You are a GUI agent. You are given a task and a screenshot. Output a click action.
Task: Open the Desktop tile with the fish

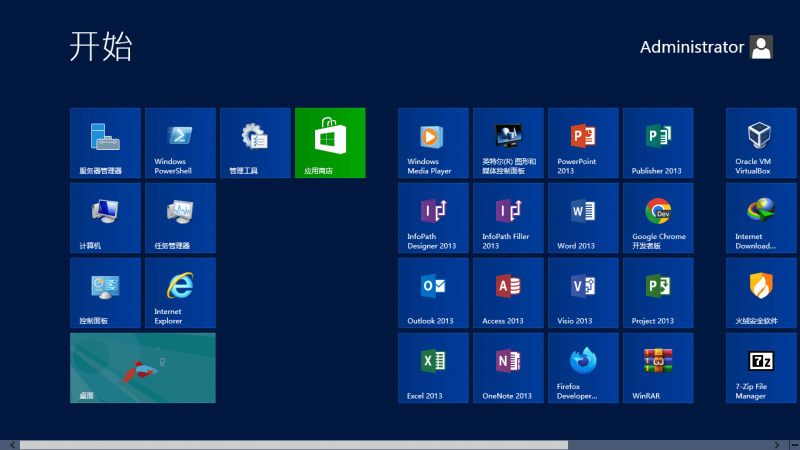[x=143, y=368]
